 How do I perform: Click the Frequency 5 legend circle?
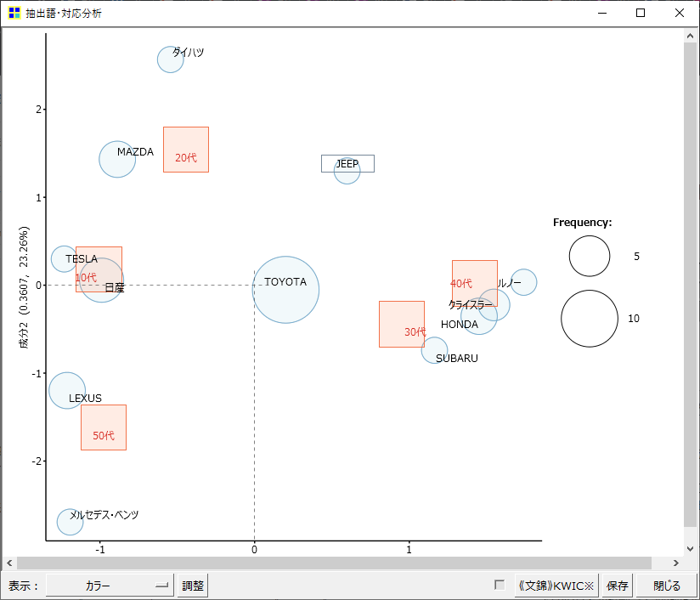click(x=590, y=256)
